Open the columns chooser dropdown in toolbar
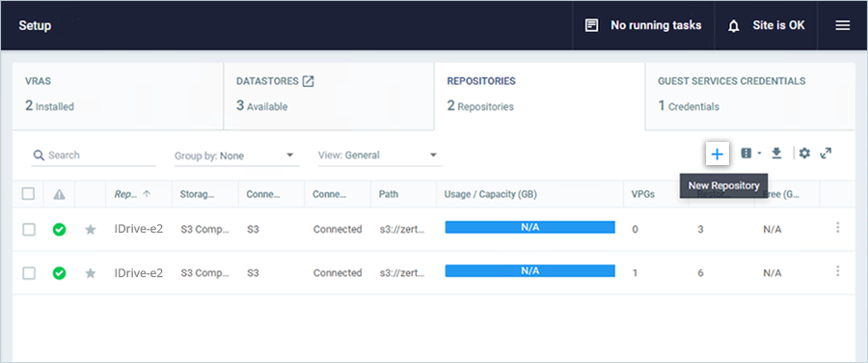 (x=750, y=154)
